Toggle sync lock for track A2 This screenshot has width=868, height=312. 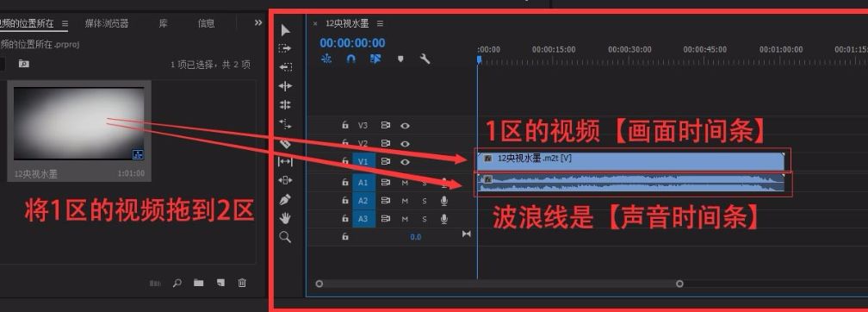coord(386,201)
